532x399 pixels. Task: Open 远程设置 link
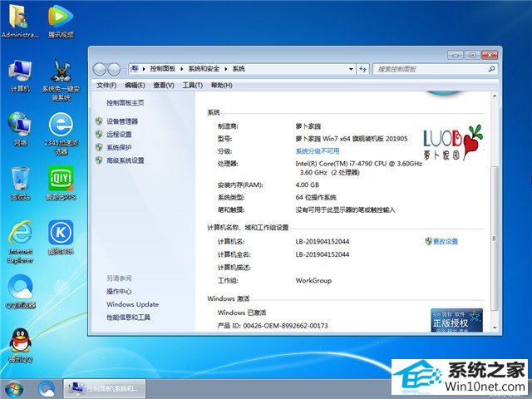[119, 134]
